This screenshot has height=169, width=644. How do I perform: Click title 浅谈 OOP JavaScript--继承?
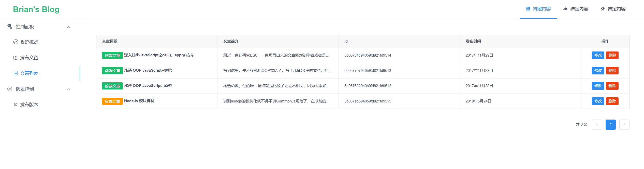pyautogui.click(x=148, y=70)
